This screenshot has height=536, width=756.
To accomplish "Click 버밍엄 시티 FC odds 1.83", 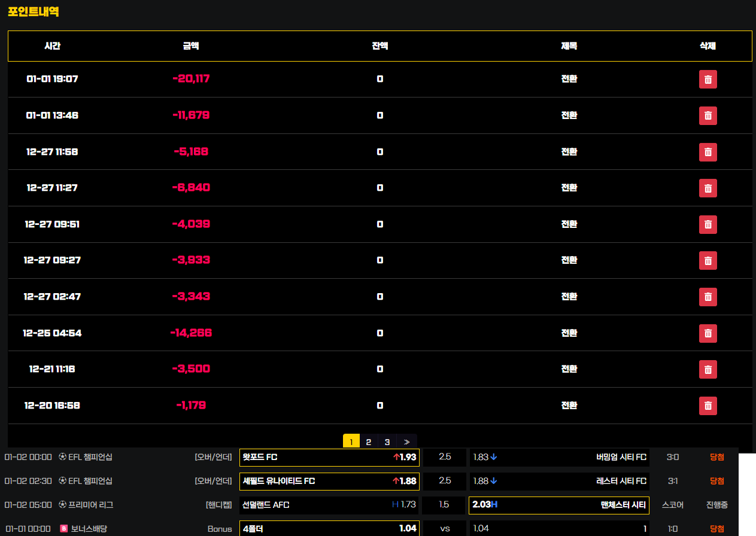I will tap(559, 458).
